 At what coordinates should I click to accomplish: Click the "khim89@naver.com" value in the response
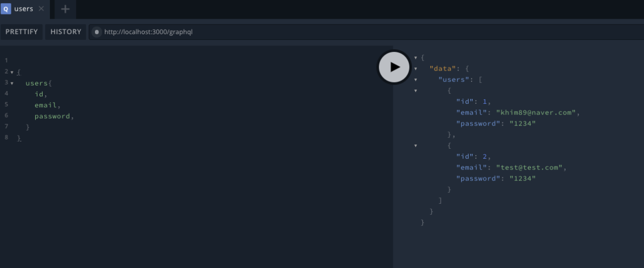536,112
